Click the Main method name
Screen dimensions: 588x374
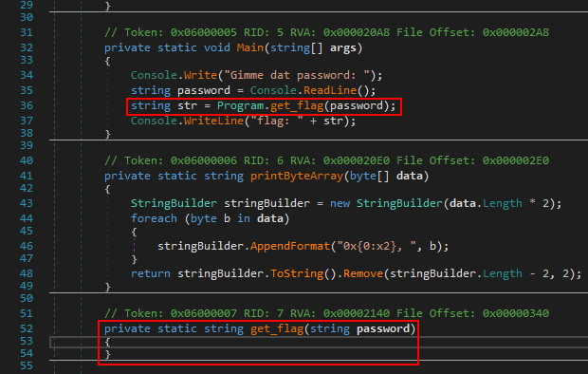250,48
